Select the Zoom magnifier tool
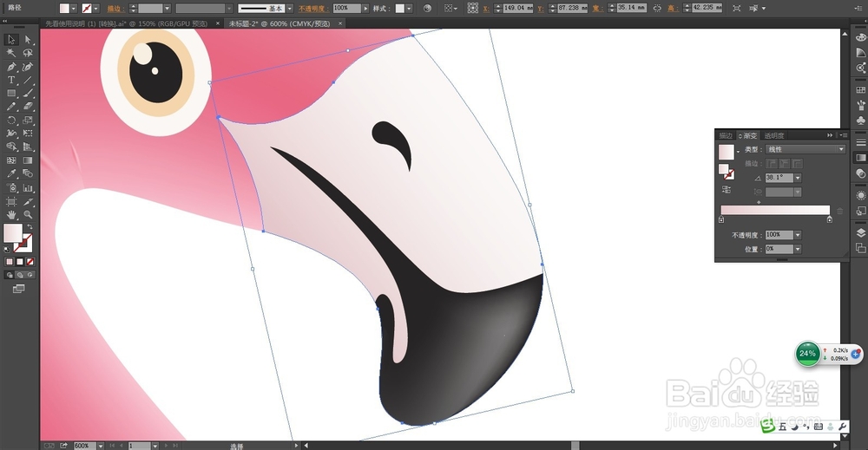 click(28, 215)
